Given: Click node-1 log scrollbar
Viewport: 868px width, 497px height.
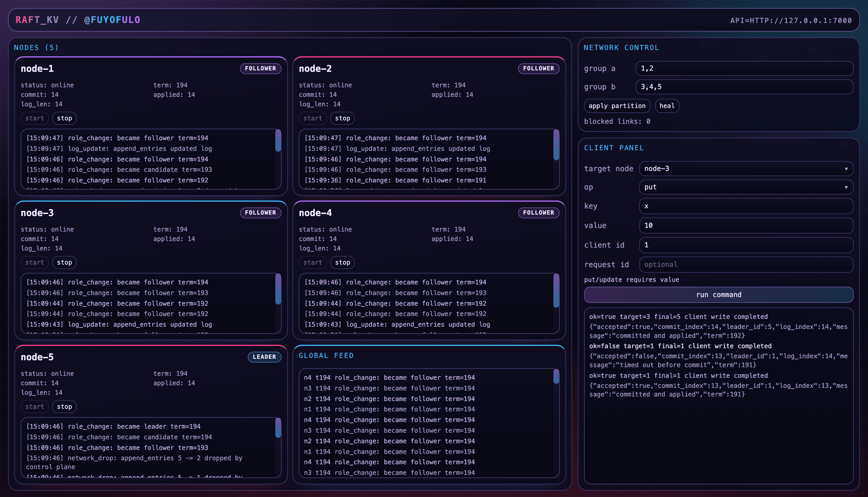Looking at the screenshot, I should [278, 140].
